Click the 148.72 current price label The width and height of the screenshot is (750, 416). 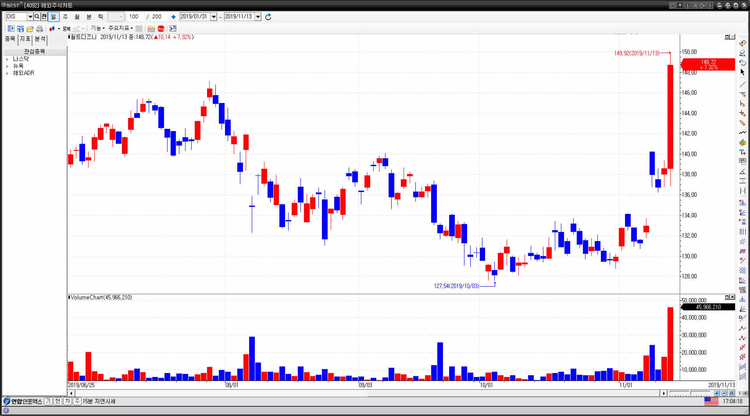click(708, 64)
